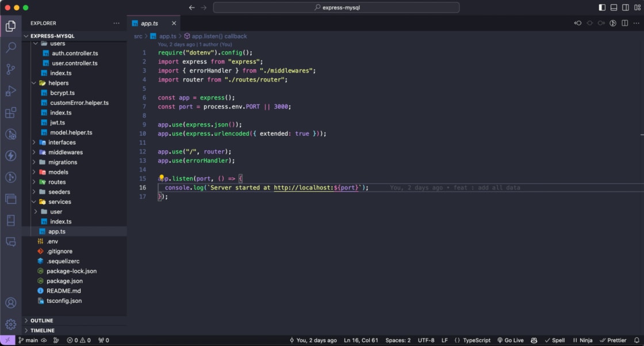
Task: Expand the TIMELINE section
Action: [74, 330]
